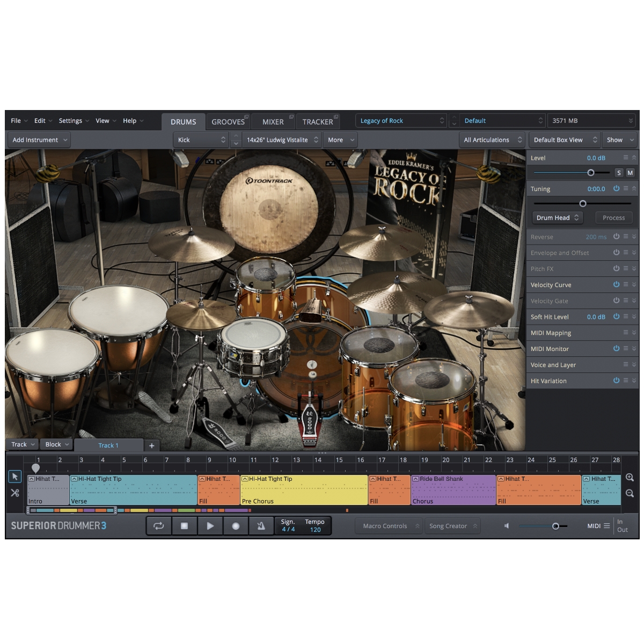Enable the Velocity Gate power button
This screenshot has height=644, width=644.
tap(616, 301)
